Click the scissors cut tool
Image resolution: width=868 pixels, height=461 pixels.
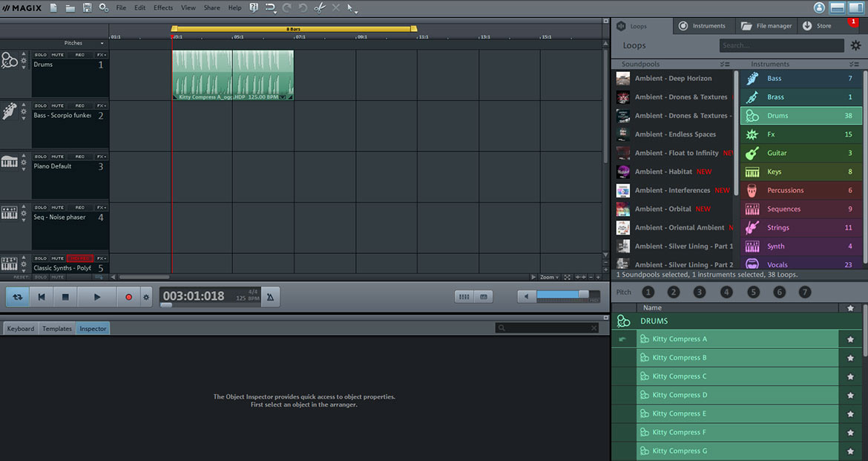pos(319,8)
